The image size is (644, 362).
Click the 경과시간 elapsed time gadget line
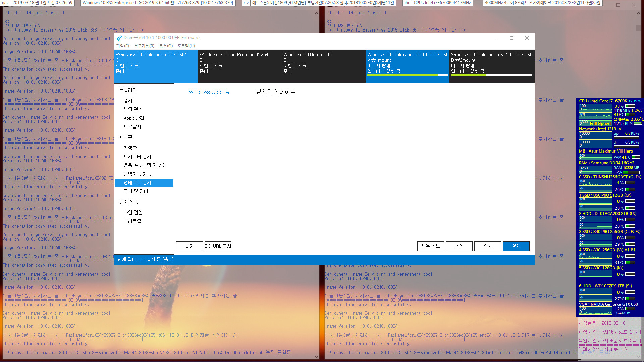[602, 349]
